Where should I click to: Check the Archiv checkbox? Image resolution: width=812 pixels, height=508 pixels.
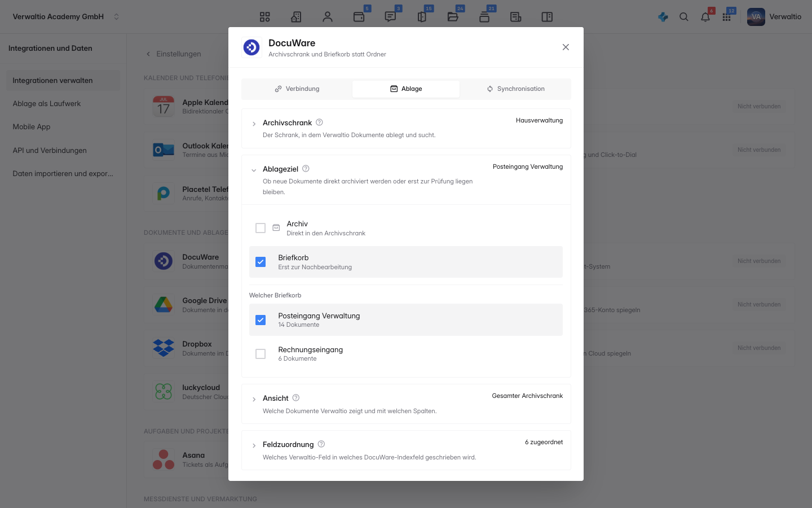[261, 228]
